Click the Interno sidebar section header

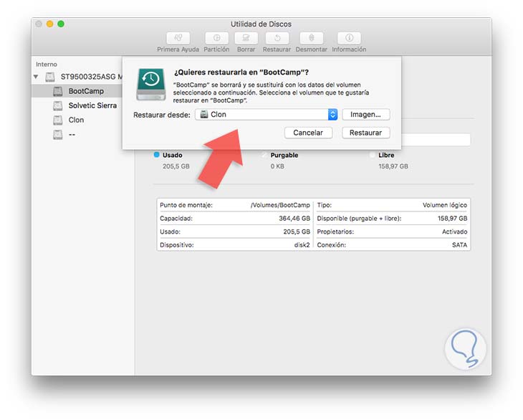[x=47, y=64]
